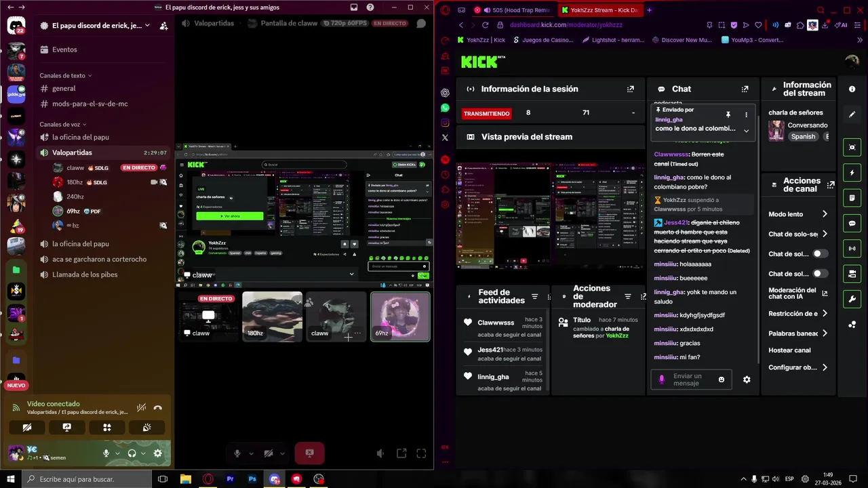Viewport: 868px width, 488px height.
Task: Toggle first Chat de sol... switch
Action: coord(821,253)
